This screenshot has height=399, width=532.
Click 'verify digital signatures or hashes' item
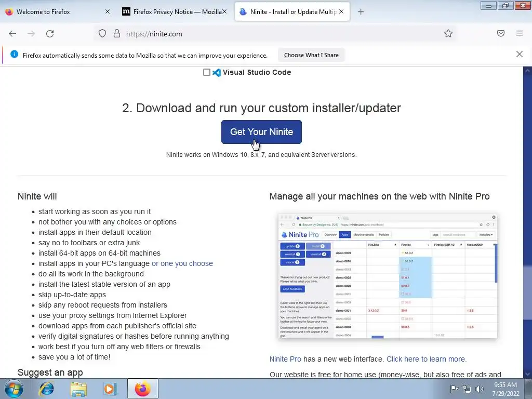134,336
